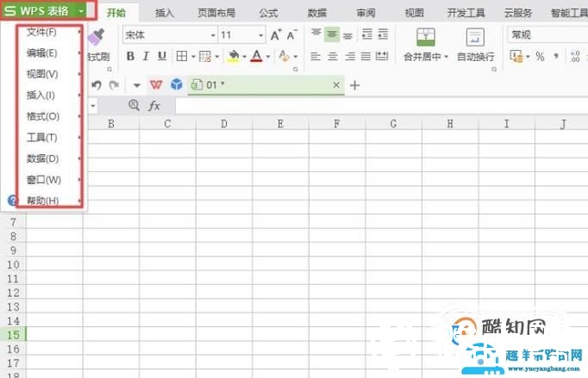Click the blue cube icon
The width and height of the screenshot is (588, 378).
click(176, 84)
